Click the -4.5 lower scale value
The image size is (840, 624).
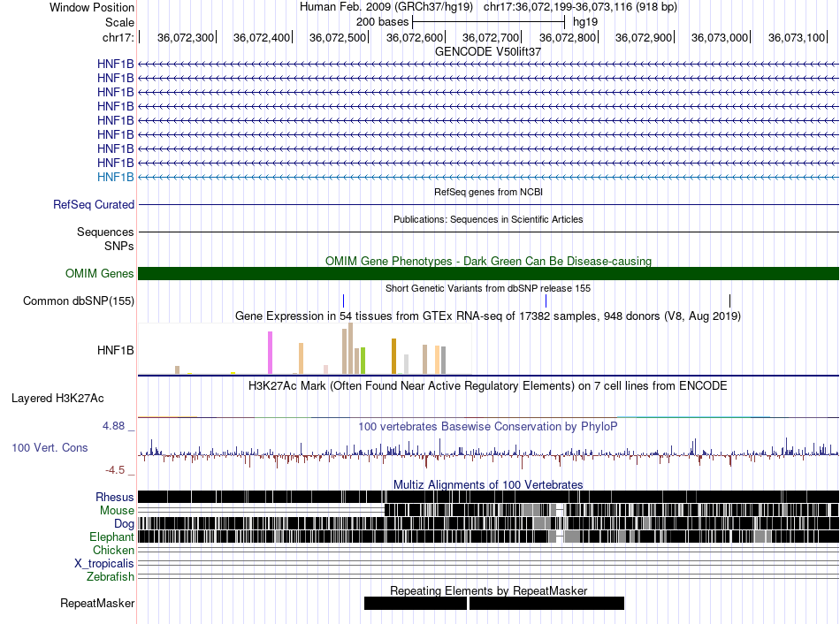click(x=115, y=470)
